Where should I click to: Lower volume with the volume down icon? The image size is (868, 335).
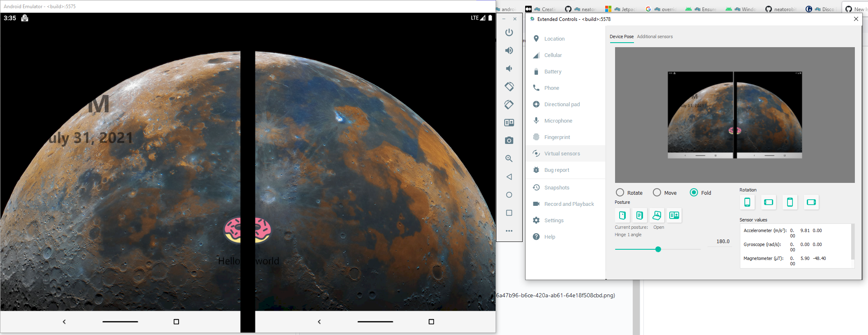click(x=509, y=68)
